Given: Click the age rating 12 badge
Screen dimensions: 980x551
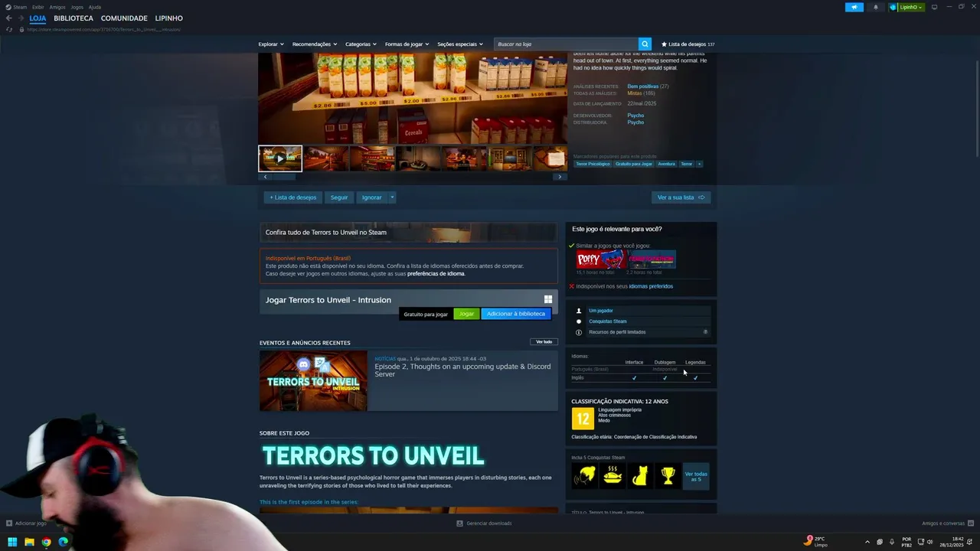Looking at the screenshot, I should (x=583, y=419).
